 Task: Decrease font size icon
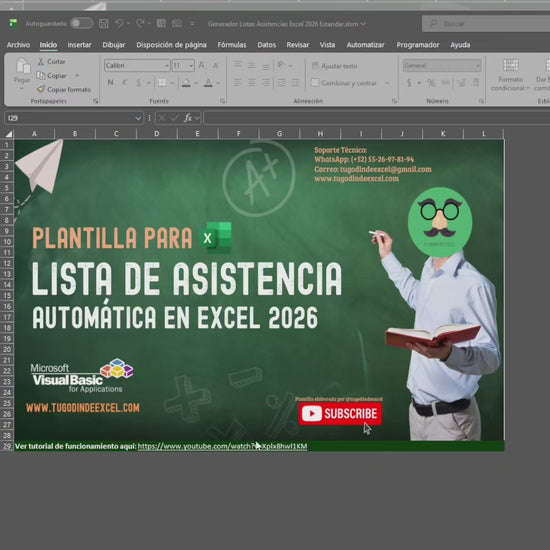[x=216, y=65]
